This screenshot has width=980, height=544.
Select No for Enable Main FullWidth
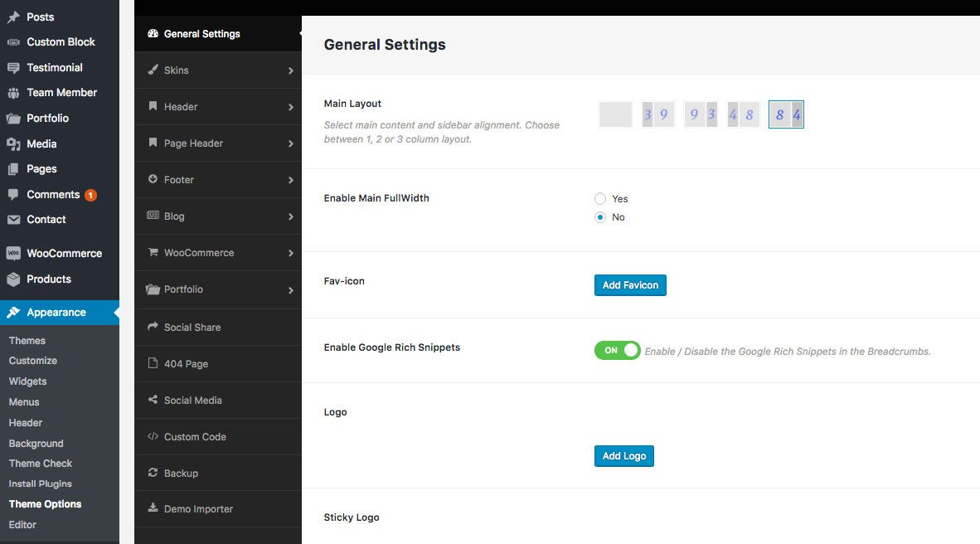point(600,217)
